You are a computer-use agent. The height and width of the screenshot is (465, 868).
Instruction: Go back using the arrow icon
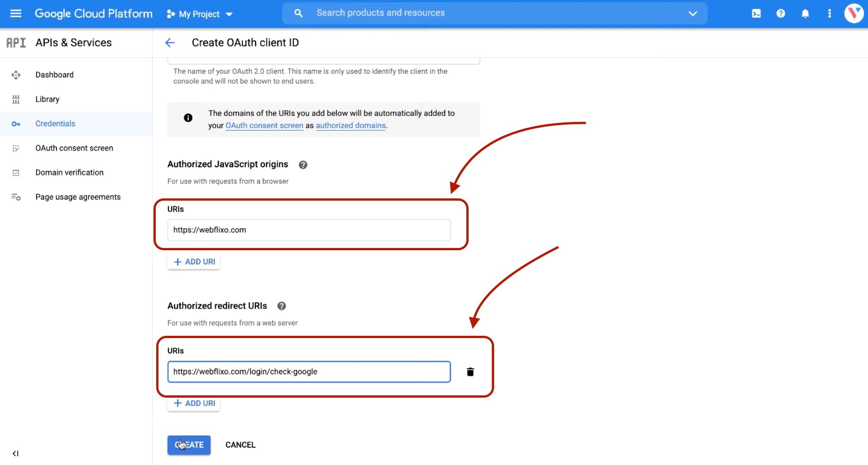point(170,43)
